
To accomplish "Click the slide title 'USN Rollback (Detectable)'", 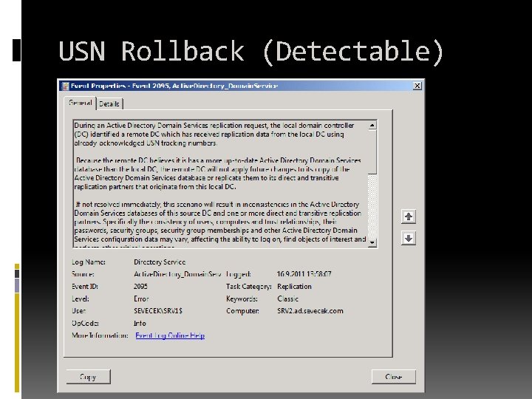I will 251,52.
